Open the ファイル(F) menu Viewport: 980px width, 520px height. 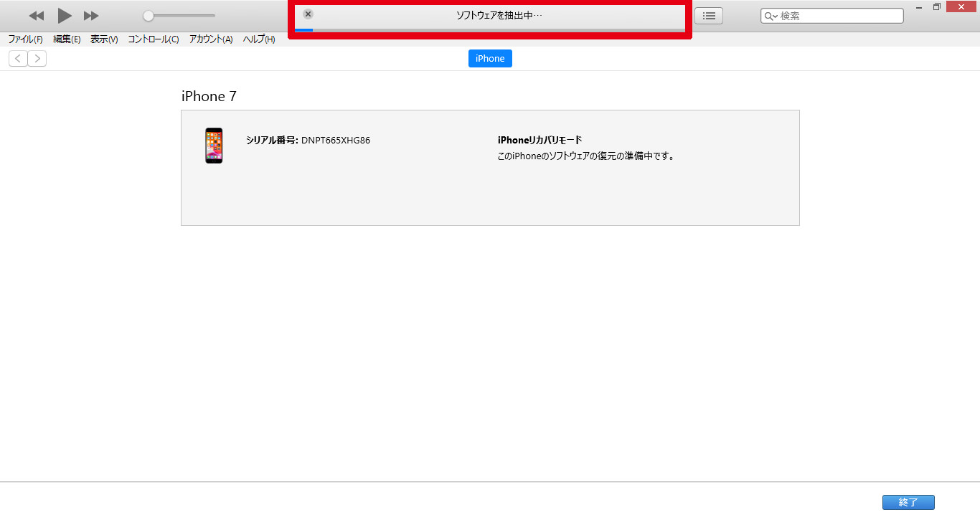coord(25,39)
